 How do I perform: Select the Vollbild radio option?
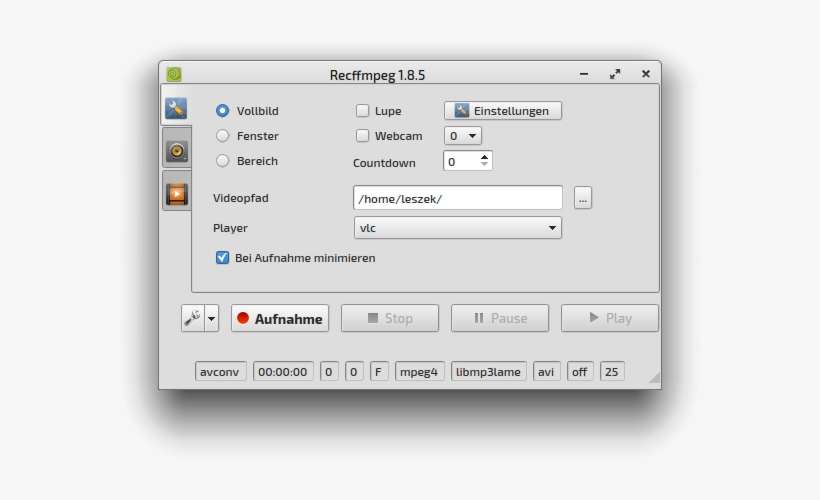[x=222, y=110]
